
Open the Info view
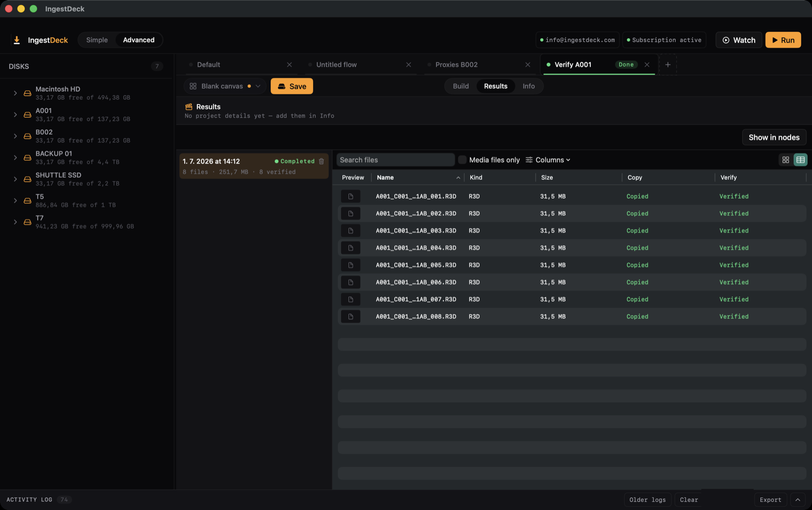529,86
